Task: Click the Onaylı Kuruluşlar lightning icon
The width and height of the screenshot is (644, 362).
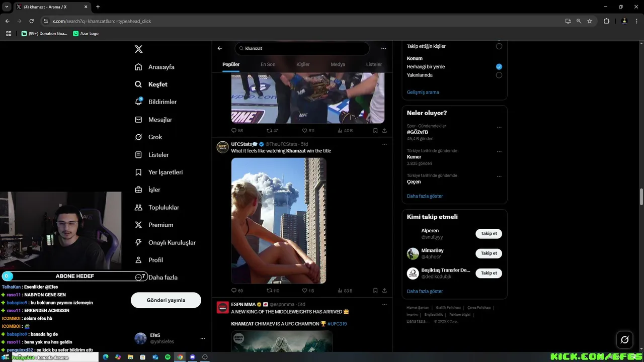Action: click(138, 242)
